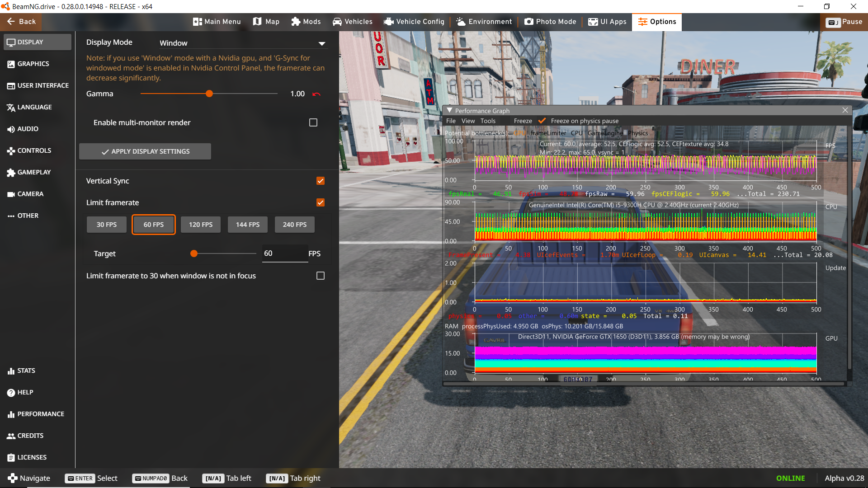Select the 120 FPS preset button
The width and height of the screenshot is (868, 488).
pos(201,225)
